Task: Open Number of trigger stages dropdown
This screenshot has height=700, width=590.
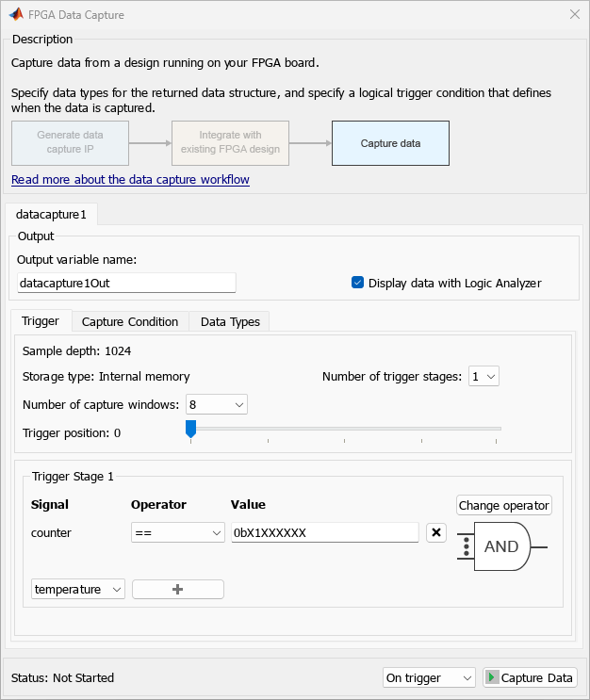Action: (x=484, y=377)
